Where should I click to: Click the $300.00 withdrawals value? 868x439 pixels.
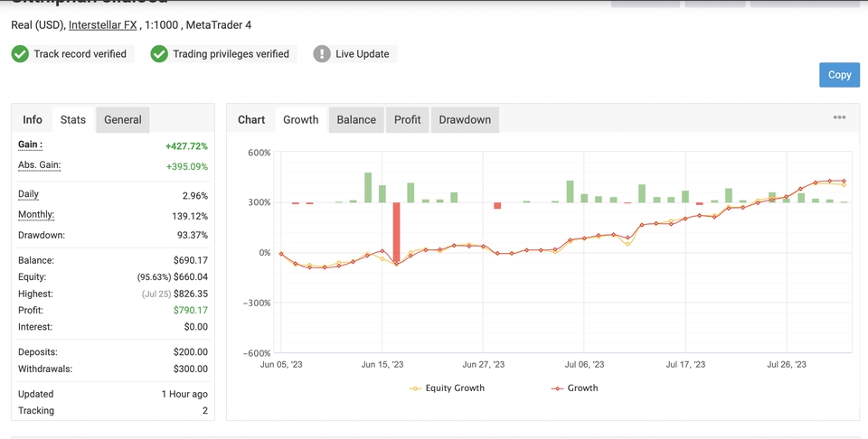(191, 369)
